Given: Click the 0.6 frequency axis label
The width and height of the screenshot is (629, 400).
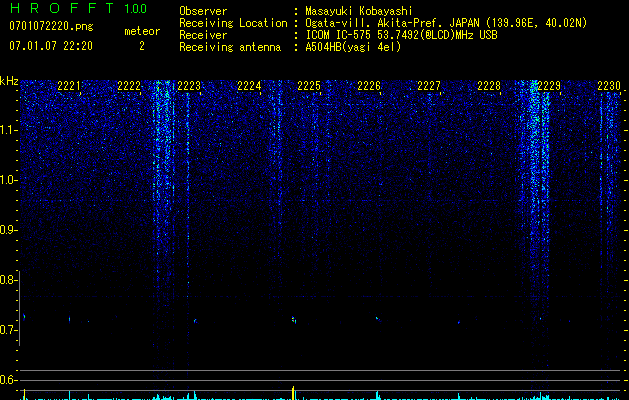Looking at the screenshot, I should pyautogui.click(x=7, y=380).
